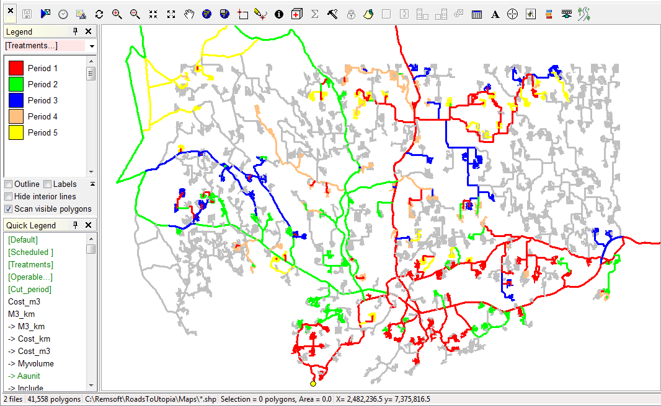Select -> Myvolume in Quick Legend
Image resolution: width=661 pixels, height=406 pixels.
(x=31, y=363)
